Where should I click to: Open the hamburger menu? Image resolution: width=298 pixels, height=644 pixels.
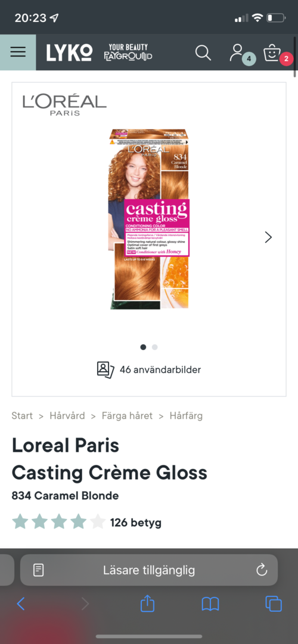click(x=18, y=52)
